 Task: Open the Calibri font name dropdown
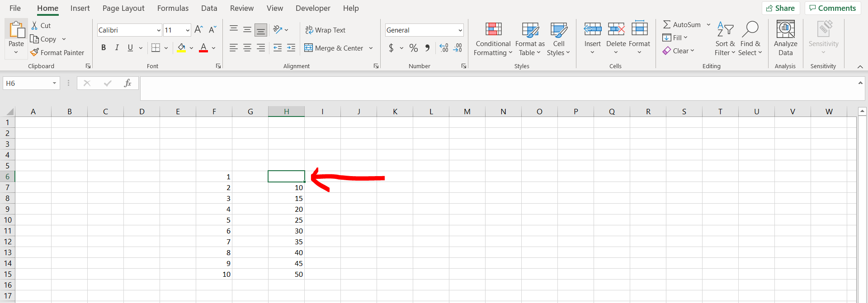159,30
